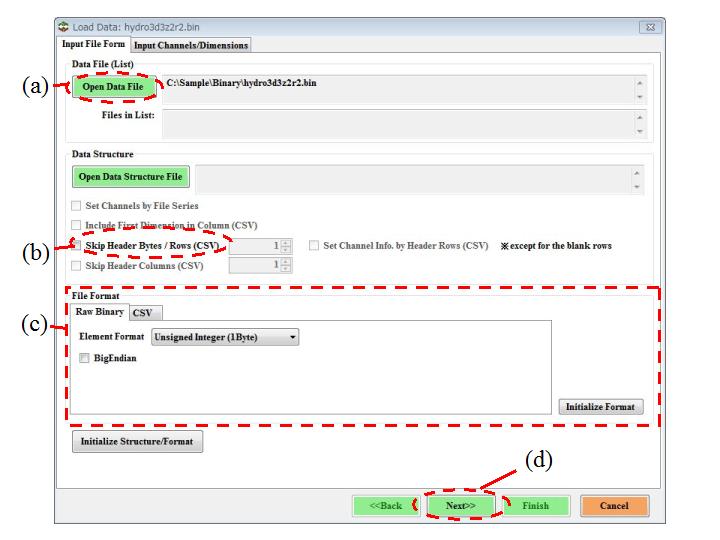Check the Skip Header Columns (CSV) option

(x=78, y=265)
